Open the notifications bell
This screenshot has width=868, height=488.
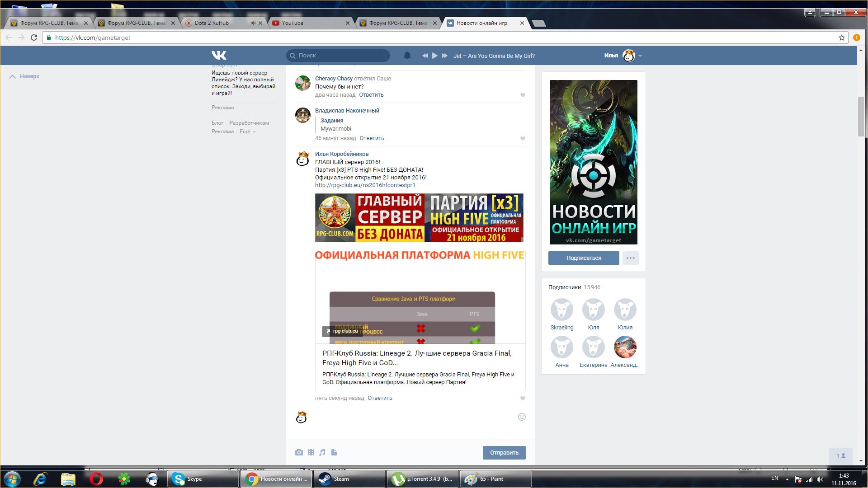pos(407,56)
